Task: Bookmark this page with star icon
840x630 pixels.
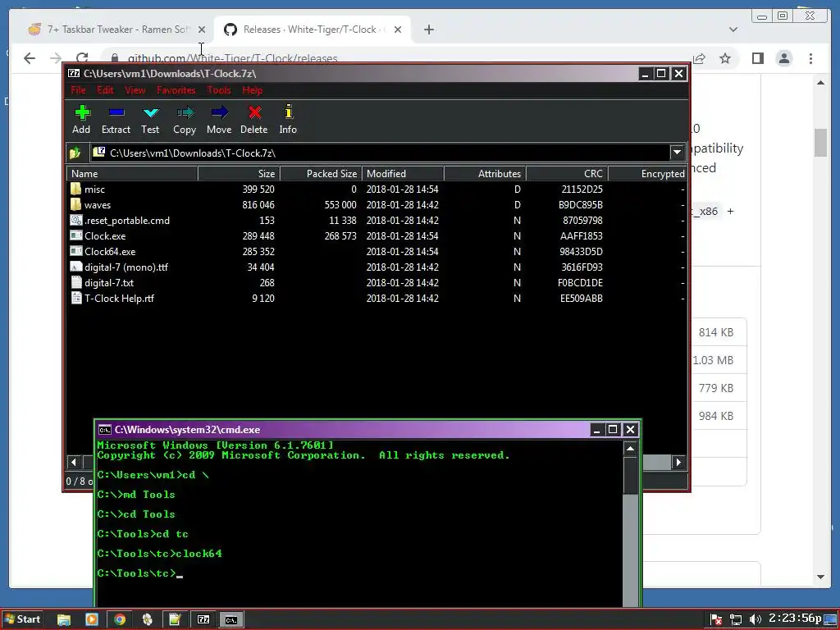Action: (x=725, y=58)
